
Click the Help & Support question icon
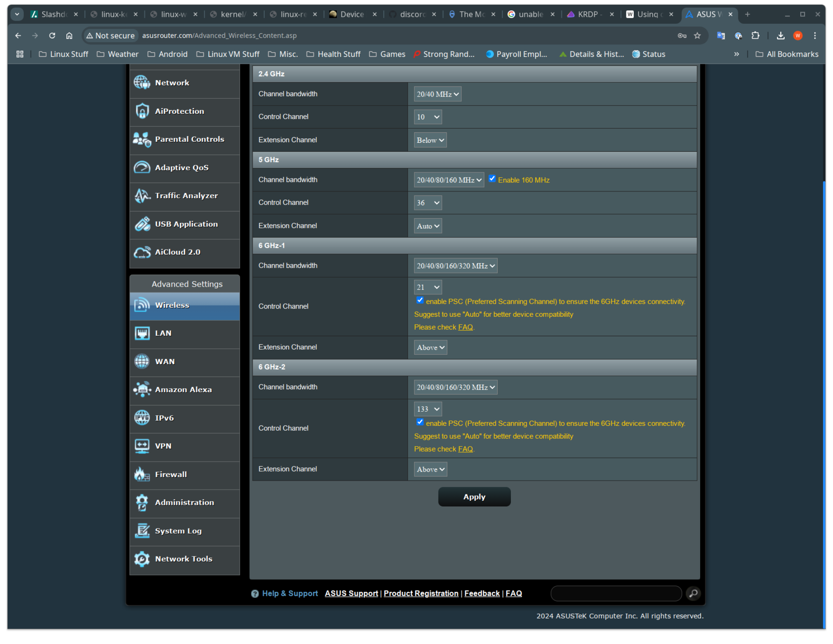pyautogui.click(x=255, y=594)
